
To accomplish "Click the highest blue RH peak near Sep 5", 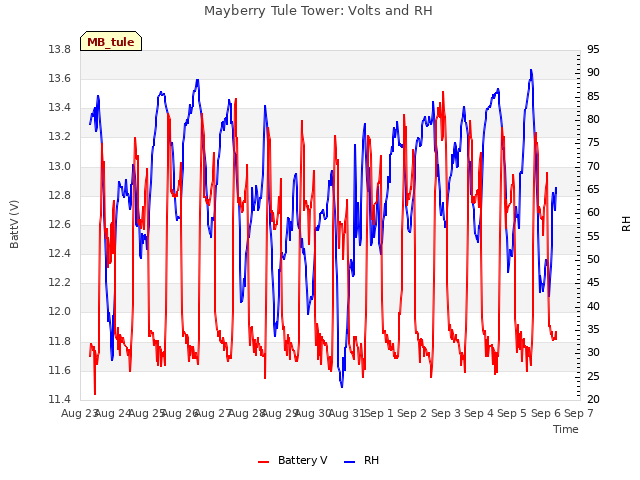I will [x=531, y=71].
